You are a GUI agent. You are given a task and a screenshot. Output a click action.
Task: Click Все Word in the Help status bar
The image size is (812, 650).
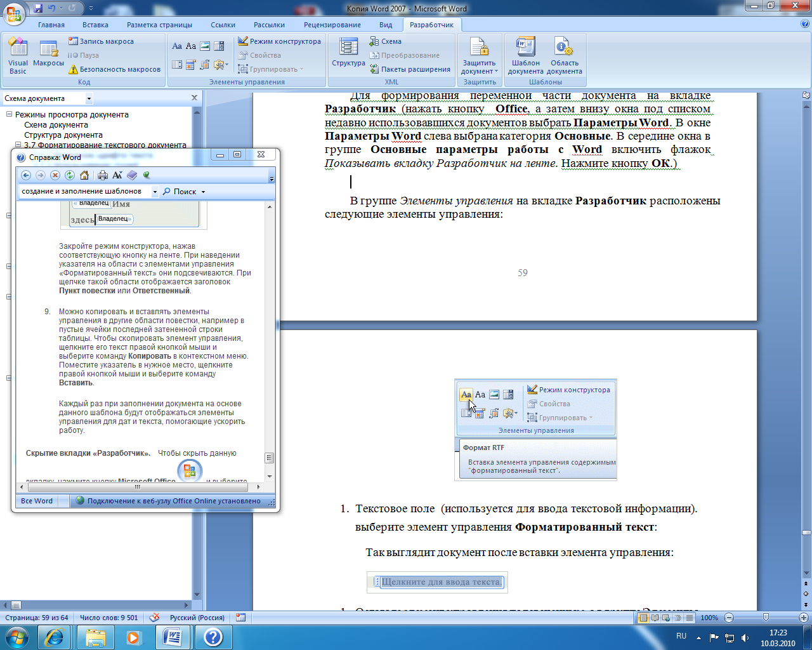click(x=37, y=501)
